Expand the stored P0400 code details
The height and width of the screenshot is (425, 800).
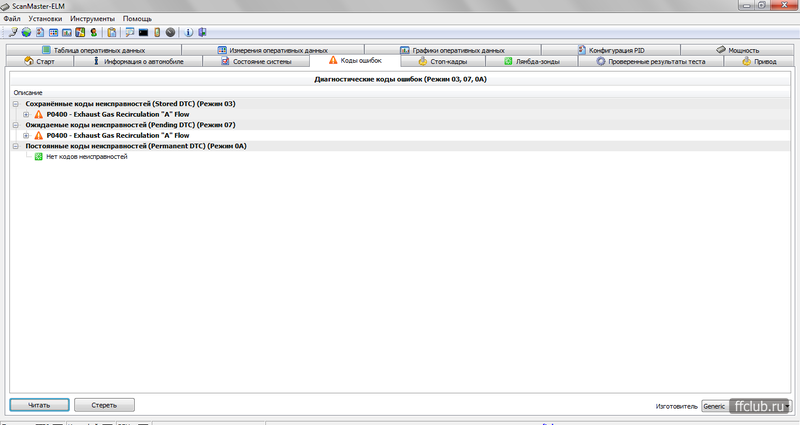[x=26, y=114]
